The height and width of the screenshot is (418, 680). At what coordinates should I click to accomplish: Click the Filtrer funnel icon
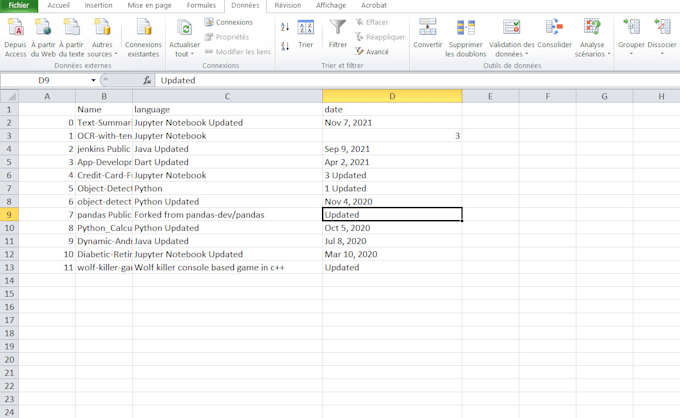click(x=338, y=28)
